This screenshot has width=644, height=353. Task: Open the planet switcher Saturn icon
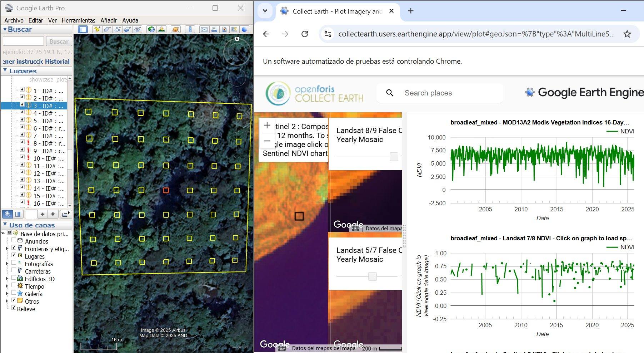pos(176,29)
